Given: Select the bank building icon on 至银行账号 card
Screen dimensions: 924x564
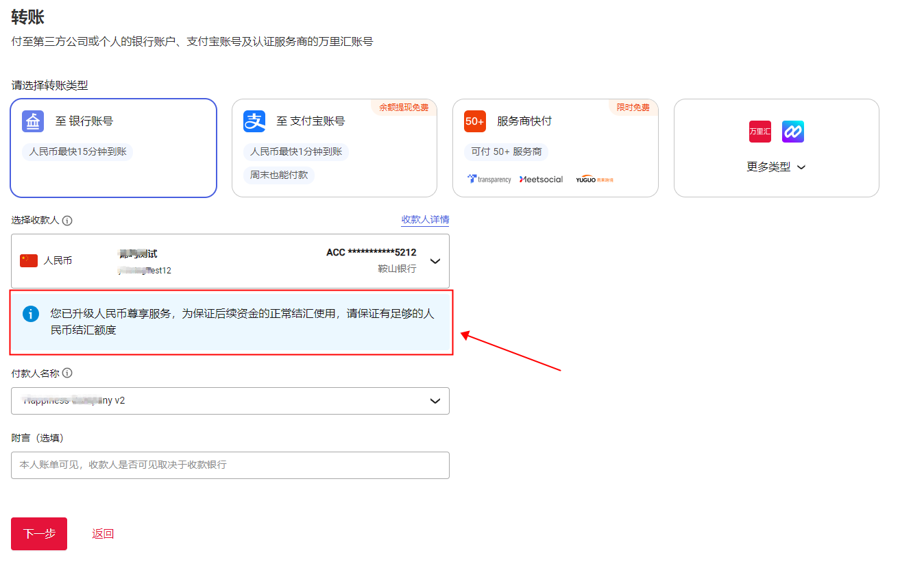Looking at the screenshot, I should (x=40, y=121).
